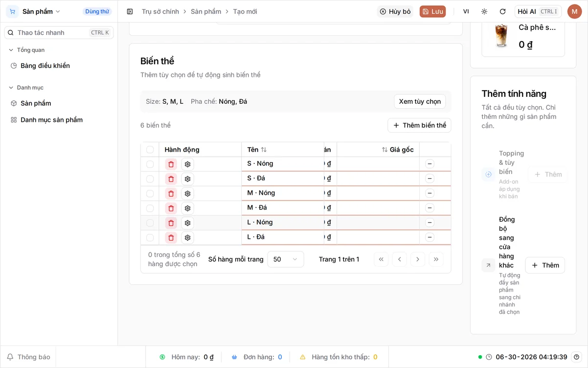Click Xem tùy chọn button
This screenshot has height=368, width=588.
(x=420, y=101)
